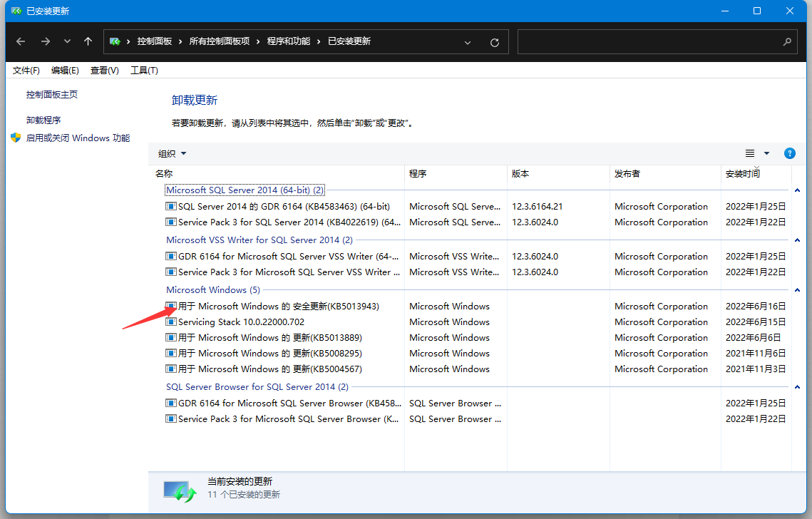The width and height of the screenshot is (812, 519).
Task: Select the 更新(KB5008295) entry name
Action: (x=269, y=354)
